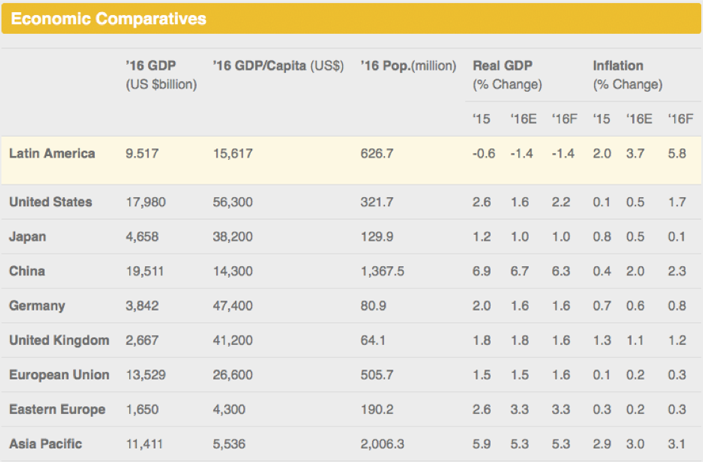Click Japan '15 Real GDP 1.2

pos(482,236)
